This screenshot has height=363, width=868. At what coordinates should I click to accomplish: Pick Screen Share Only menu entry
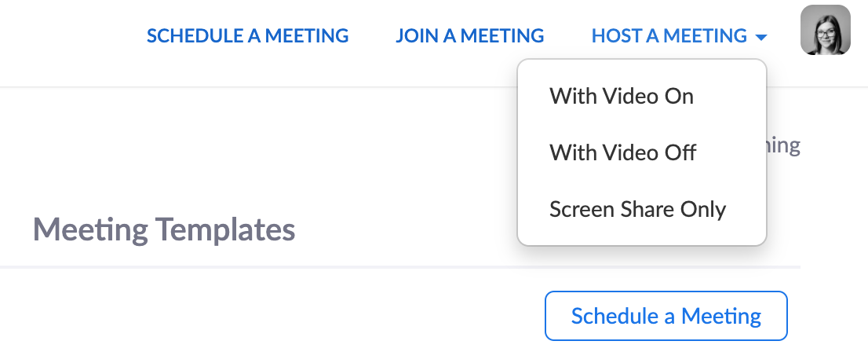637,210
